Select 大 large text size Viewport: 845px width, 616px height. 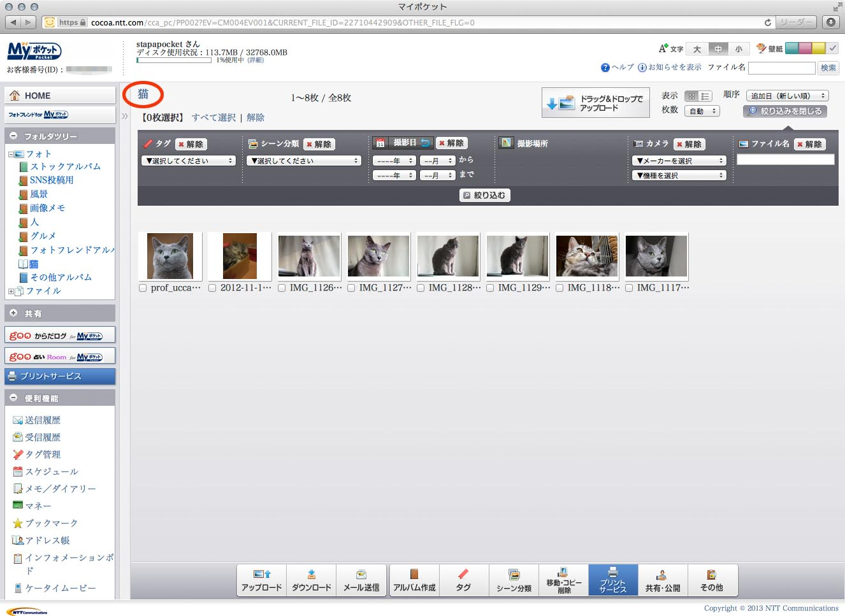697,49
